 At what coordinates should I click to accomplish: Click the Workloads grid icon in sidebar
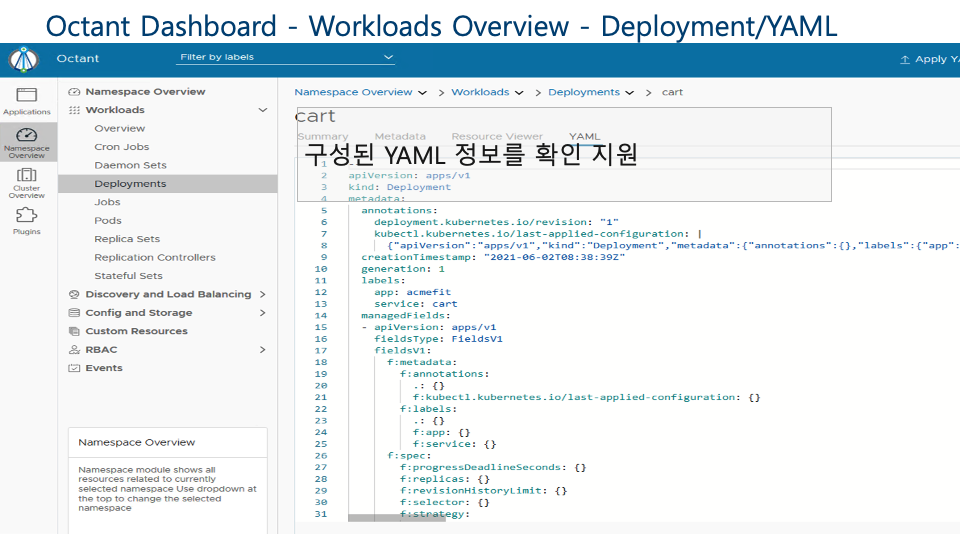click(74, 110)
